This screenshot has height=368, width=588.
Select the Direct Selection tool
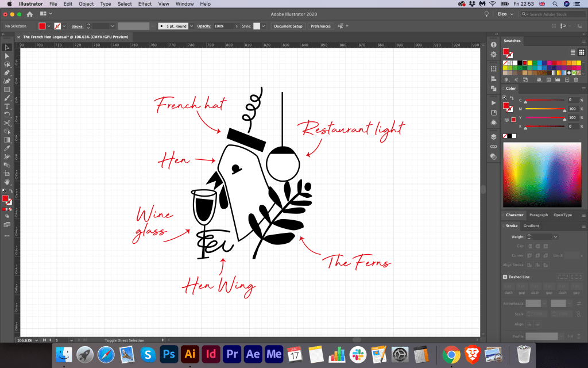click(x=7, y=56)
